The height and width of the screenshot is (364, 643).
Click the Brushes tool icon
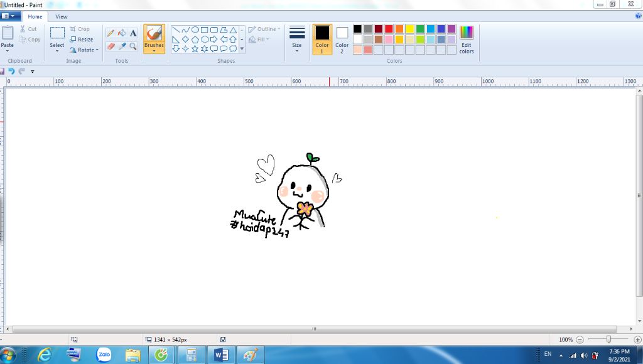(x=154, y=33)
